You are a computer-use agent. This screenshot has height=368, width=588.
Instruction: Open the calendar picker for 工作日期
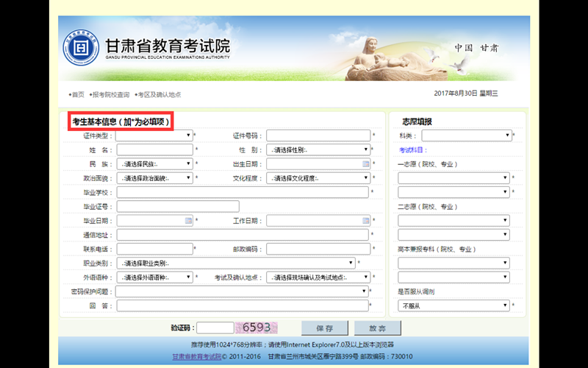(x=365, y=220)
